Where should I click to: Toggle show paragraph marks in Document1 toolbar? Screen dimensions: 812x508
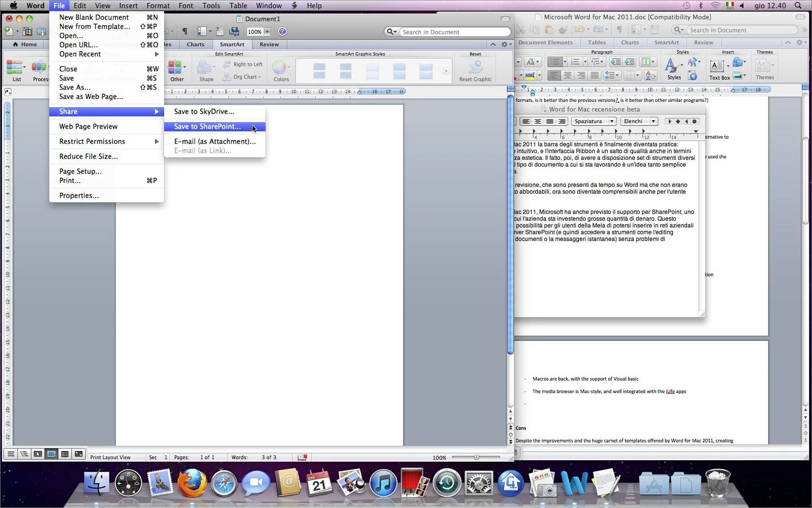[x=184, y=32]
